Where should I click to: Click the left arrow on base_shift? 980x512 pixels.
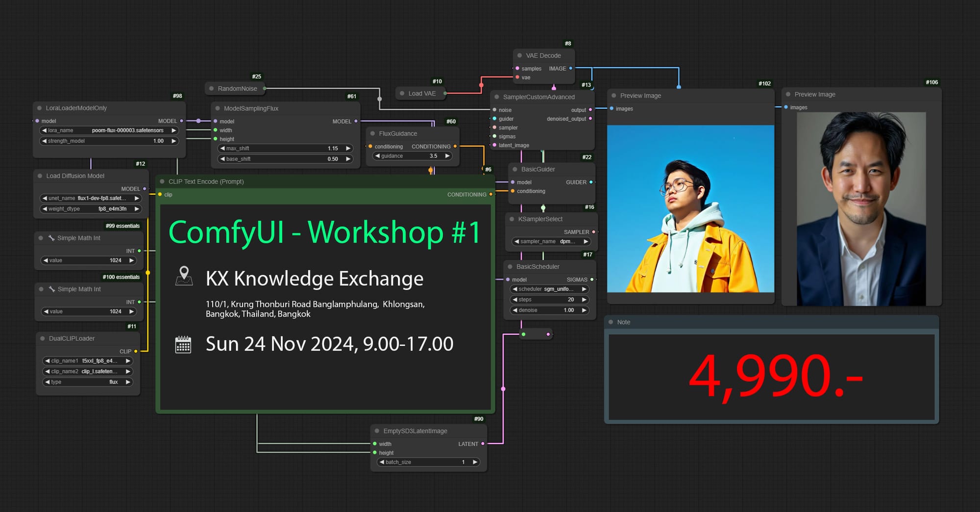pyautogui.click(x=222, y=159)
